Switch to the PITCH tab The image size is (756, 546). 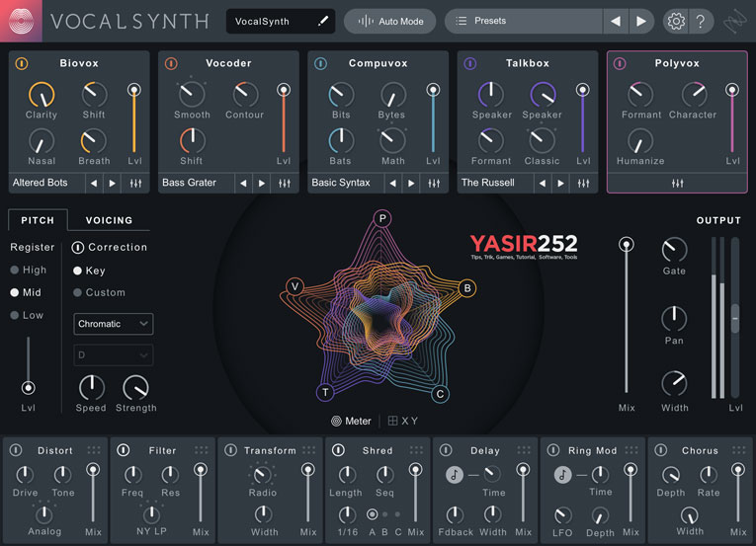pos(38,220)
